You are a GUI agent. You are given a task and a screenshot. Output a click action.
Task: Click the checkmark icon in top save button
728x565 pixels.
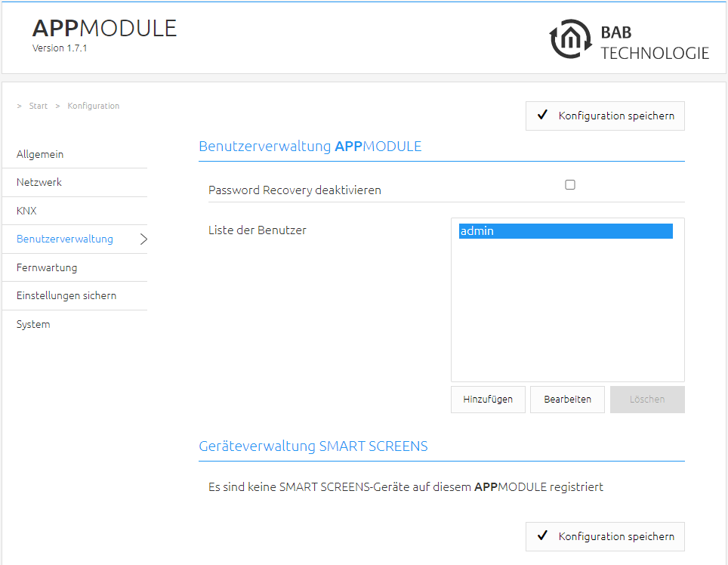click(542, 115)
